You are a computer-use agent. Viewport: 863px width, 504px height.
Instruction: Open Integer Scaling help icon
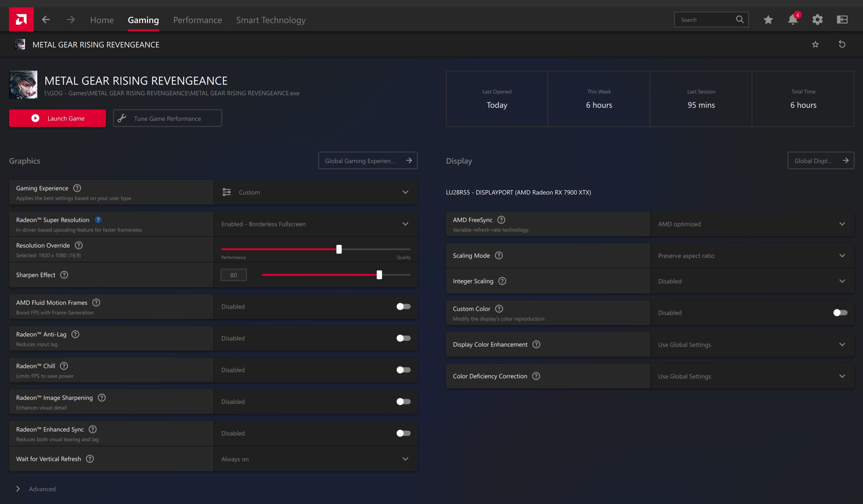click(502, 281)
